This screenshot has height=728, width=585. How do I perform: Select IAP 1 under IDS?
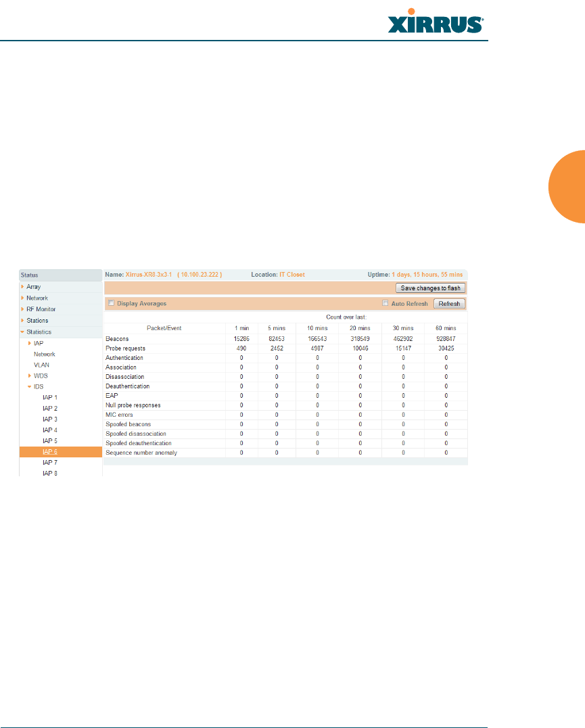tap(50, 397)
